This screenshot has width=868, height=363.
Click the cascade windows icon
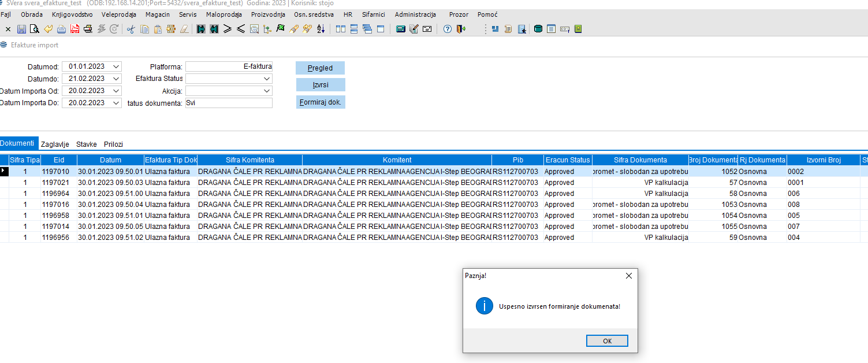pos(367,29)
